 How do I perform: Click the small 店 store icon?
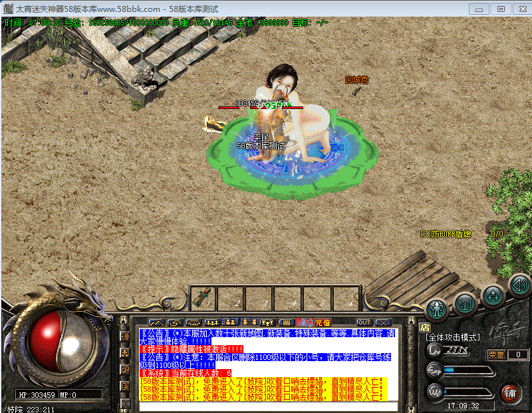point(424,327)
